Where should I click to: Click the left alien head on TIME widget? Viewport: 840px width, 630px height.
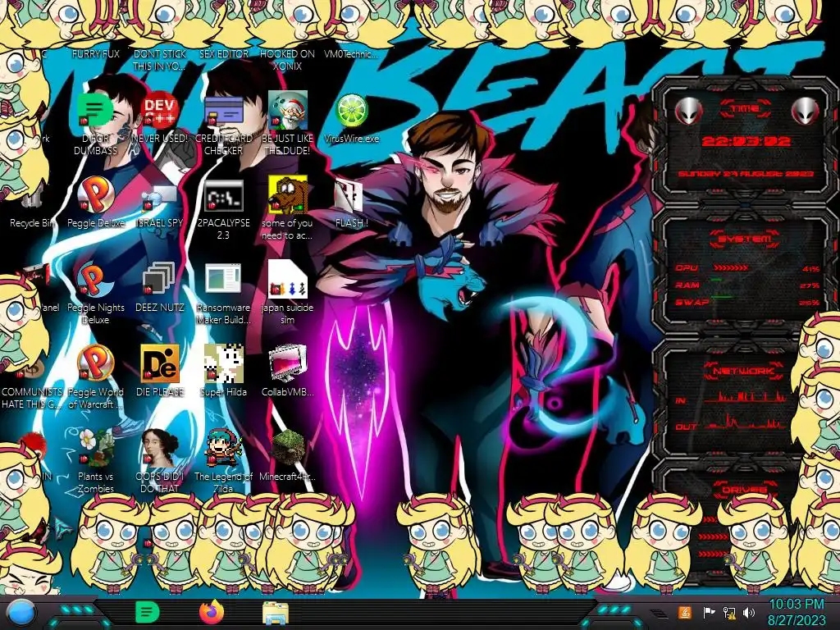(689, 112)
